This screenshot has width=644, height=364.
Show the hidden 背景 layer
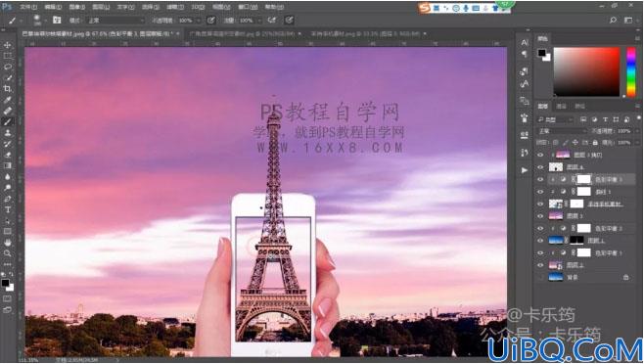tap(540, 277)
